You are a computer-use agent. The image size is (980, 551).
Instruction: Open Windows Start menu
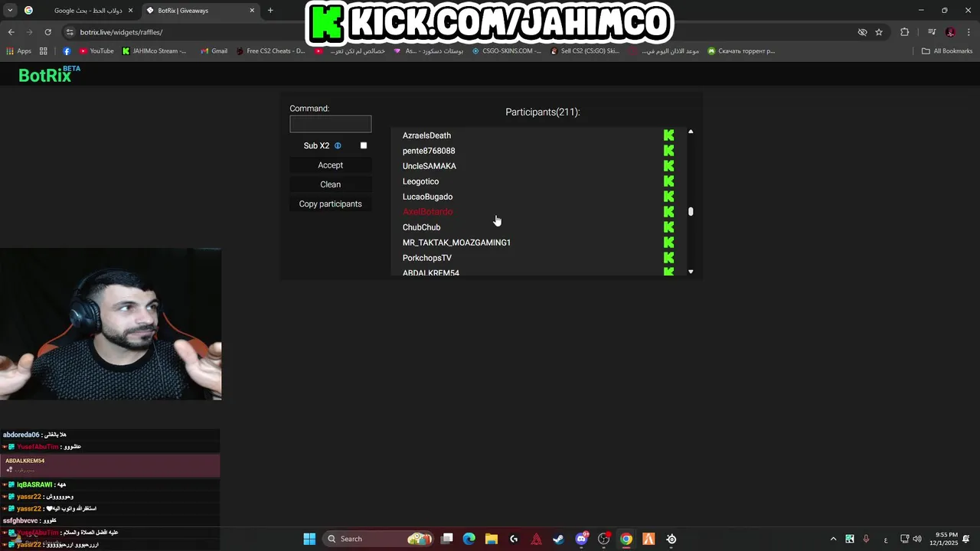pos(309,539)
